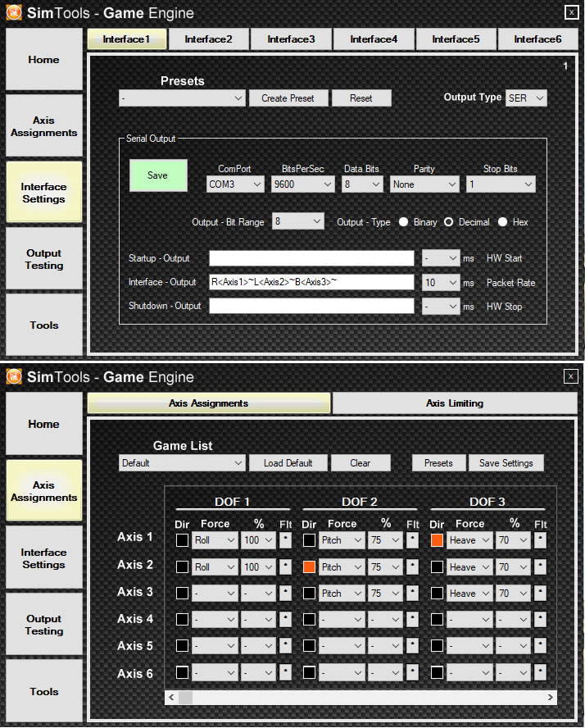
Task: Expand the Parity None dropdown
Action: (424, 184)
